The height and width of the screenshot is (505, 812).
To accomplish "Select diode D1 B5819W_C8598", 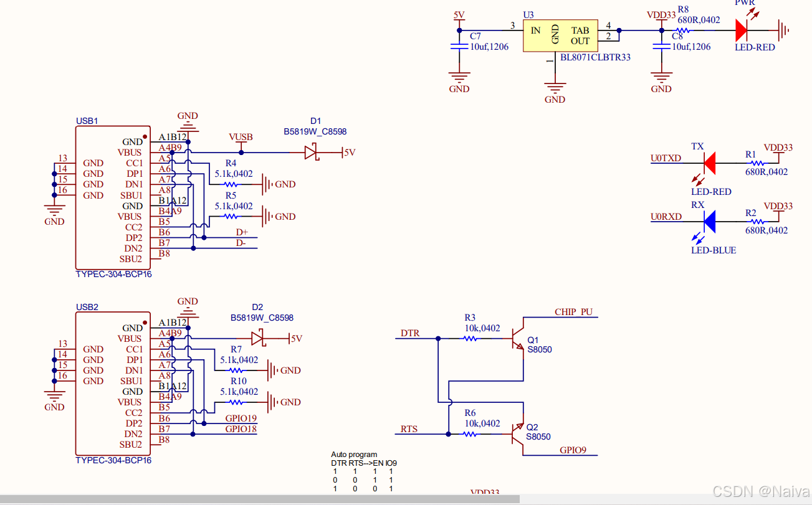I will pyautogui.click(x=313, y=151).
